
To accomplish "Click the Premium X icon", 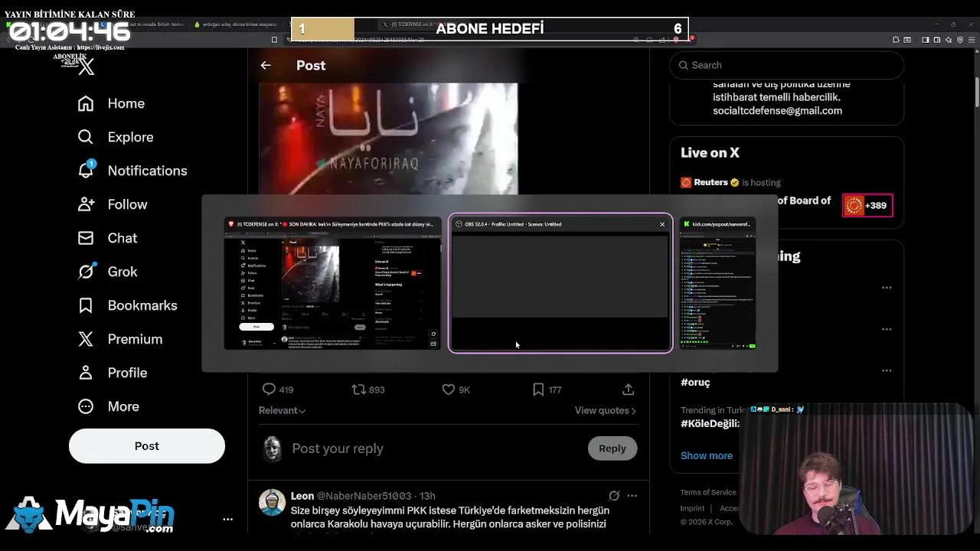I will pyautogui.click(x=86, y=339).
